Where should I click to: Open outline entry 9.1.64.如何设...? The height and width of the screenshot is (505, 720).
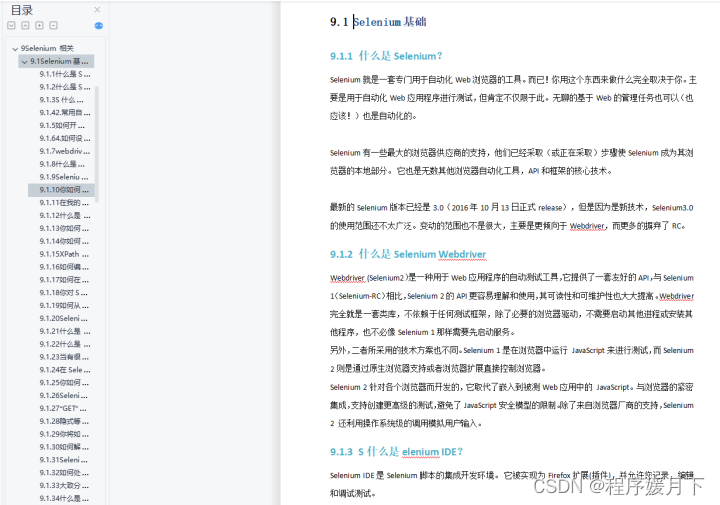[x=65, y=138]
